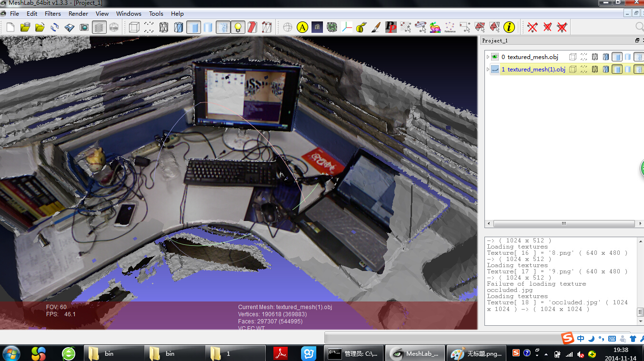The height and width of the screenshot is (361, 644).
Task: Set textured_mesh.obj layer to bounding box mode
Action: [573, 57]
